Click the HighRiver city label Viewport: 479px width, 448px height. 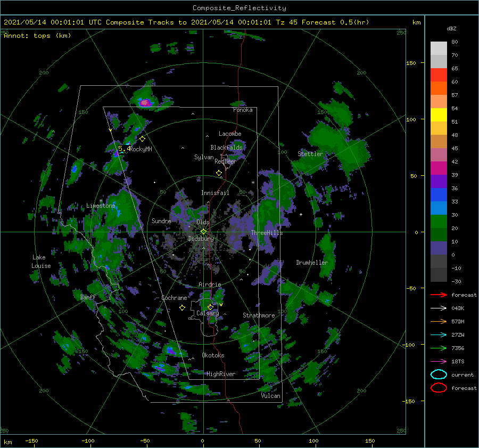[x=221, y=374]
